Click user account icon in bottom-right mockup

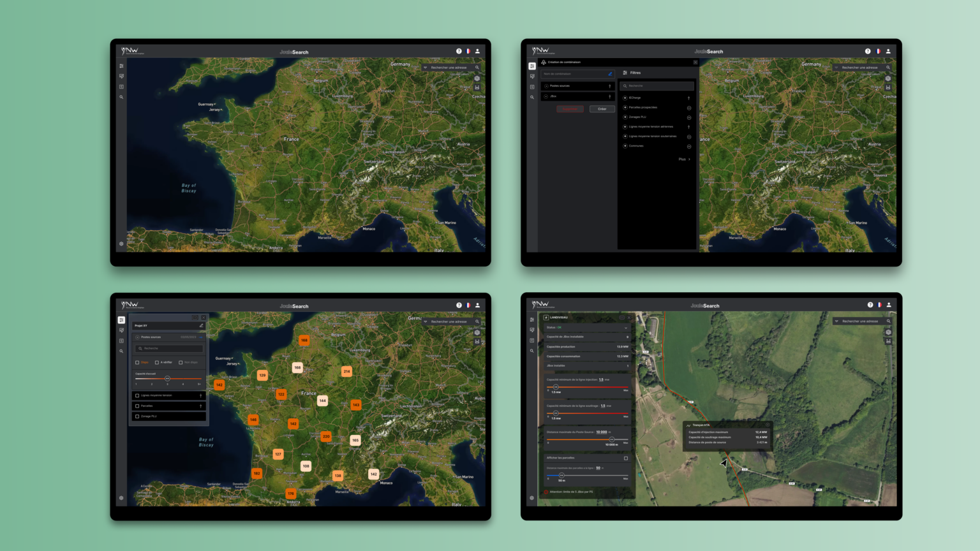888,305
